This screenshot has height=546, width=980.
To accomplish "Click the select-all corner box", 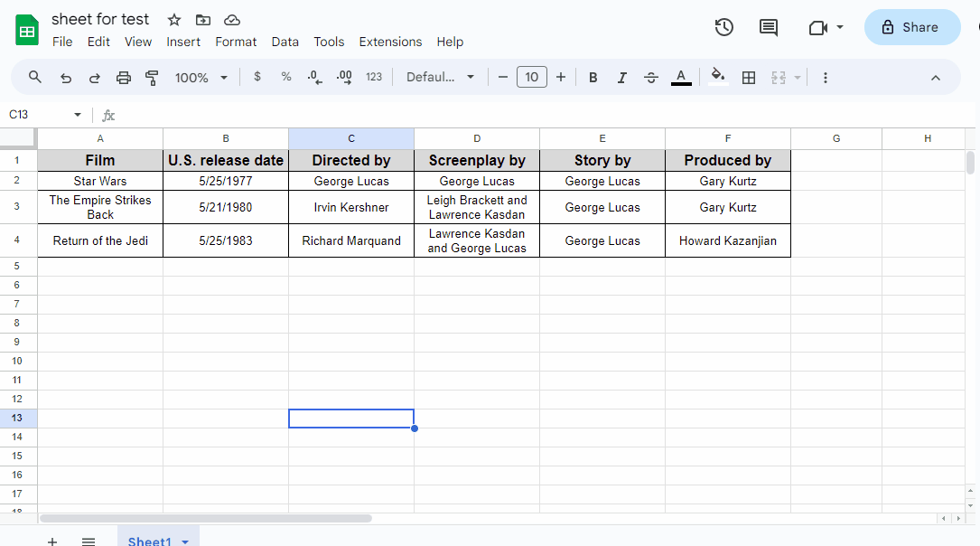I will tap(18, 138).
